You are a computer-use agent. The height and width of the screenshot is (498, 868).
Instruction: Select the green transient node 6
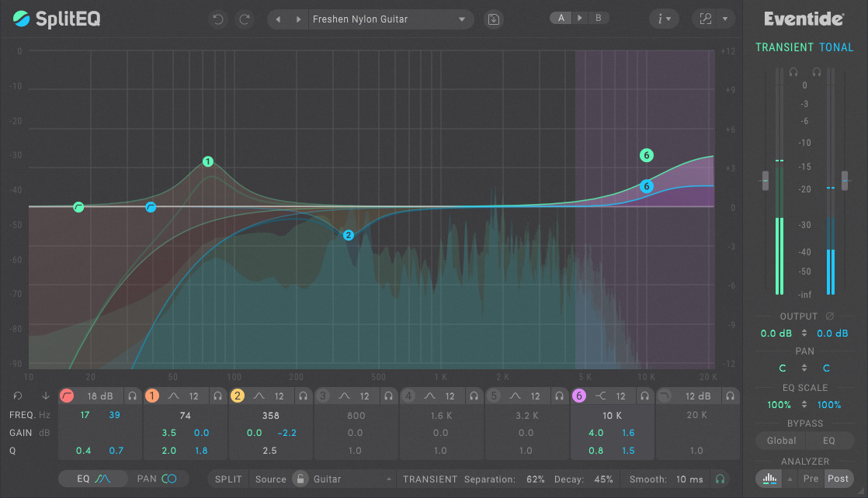[x=646, y=155]
